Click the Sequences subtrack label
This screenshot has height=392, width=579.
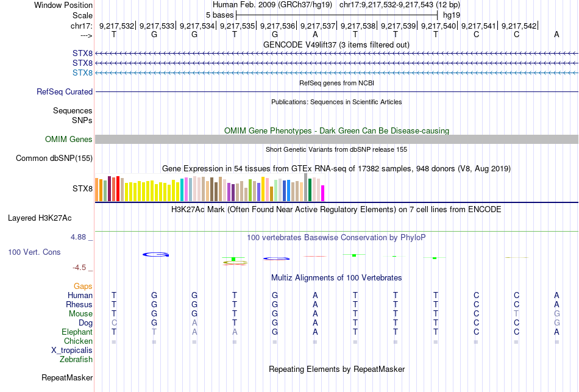(73, 110)
